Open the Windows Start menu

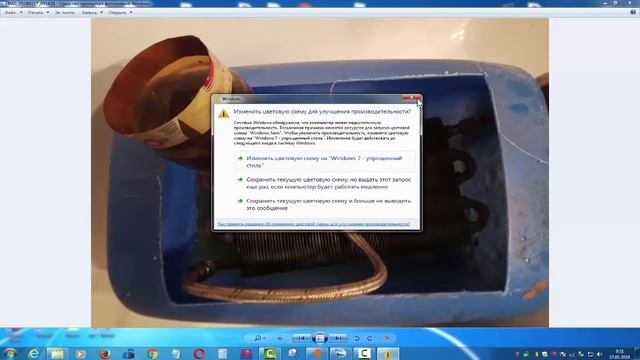[9, 353]
